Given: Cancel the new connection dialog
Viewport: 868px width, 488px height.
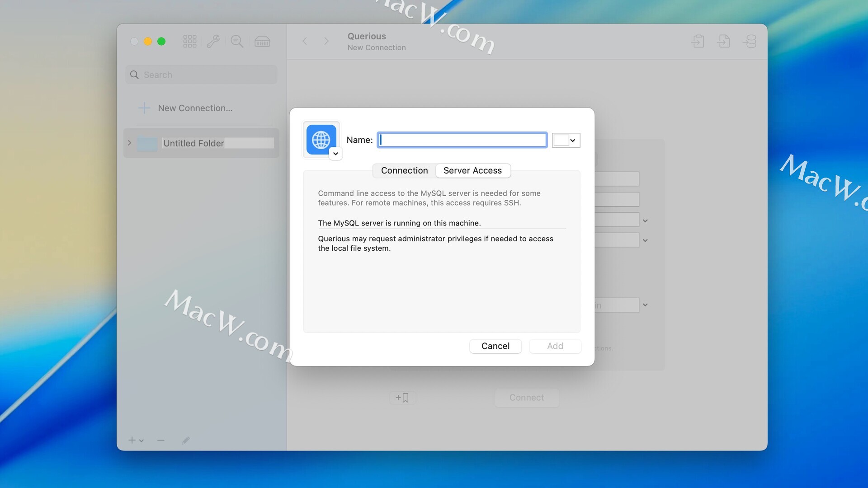Looking at the screenshot, I should coord(495,346).
